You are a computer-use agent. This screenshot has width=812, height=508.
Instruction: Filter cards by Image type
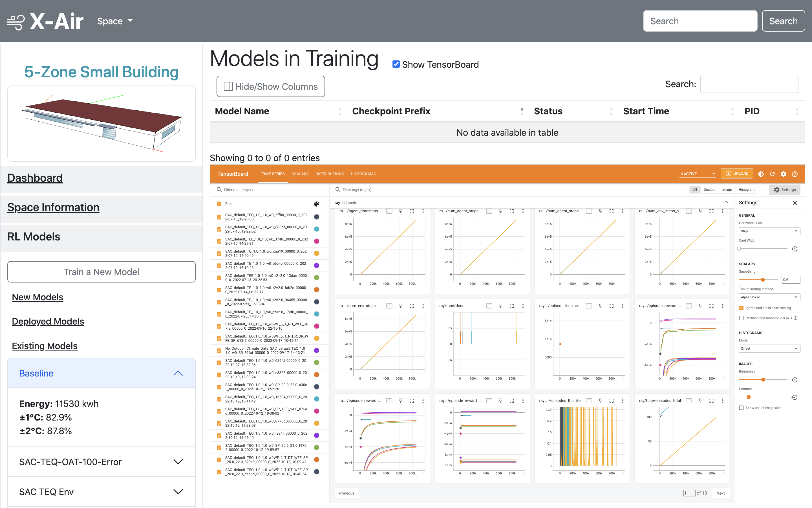click(727, 190)
